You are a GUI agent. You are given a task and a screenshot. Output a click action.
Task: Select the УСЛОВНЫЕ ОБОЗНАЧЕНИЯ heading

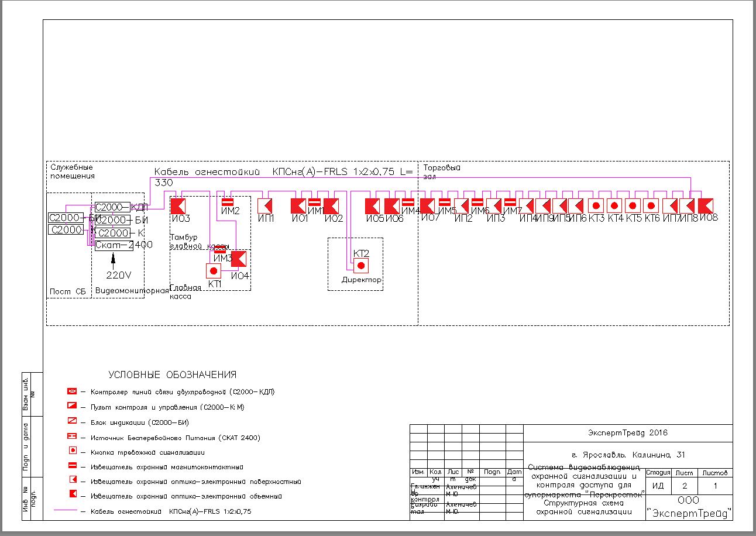click(x=173, y=374)
